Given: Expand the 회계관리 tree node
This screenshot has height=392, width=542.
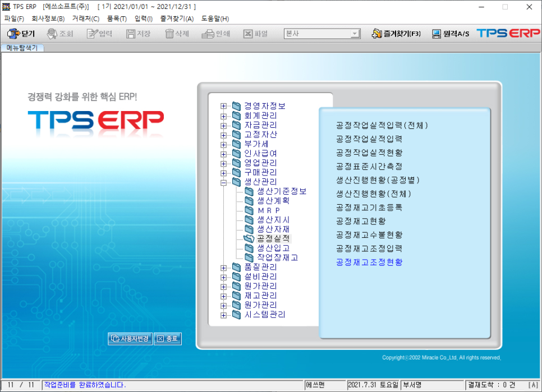Looking at the screenshot, I should pyautogui.click(x=224, y=116).
